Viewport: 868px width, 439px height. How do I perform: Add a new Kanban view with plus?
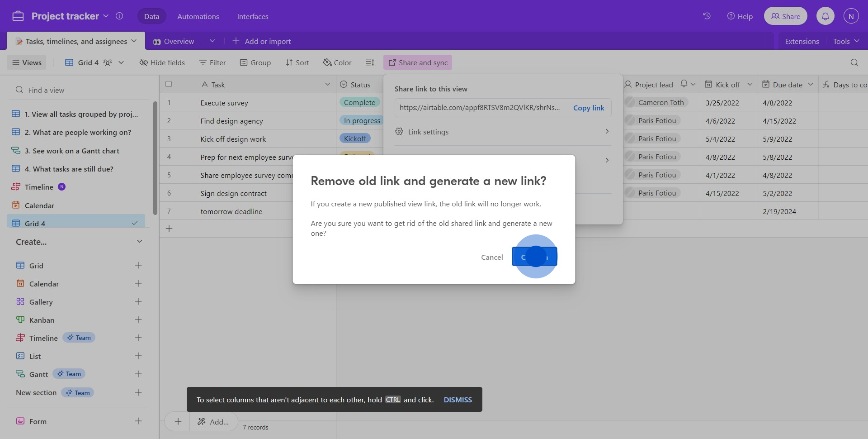pos(138,320)
